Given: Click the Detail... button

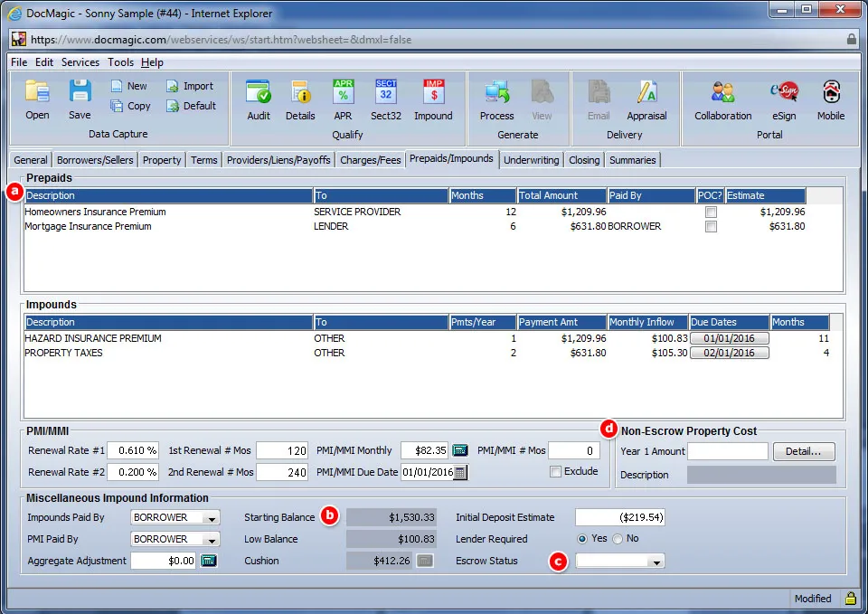Looking at the screenshot, I should point(804,451).
